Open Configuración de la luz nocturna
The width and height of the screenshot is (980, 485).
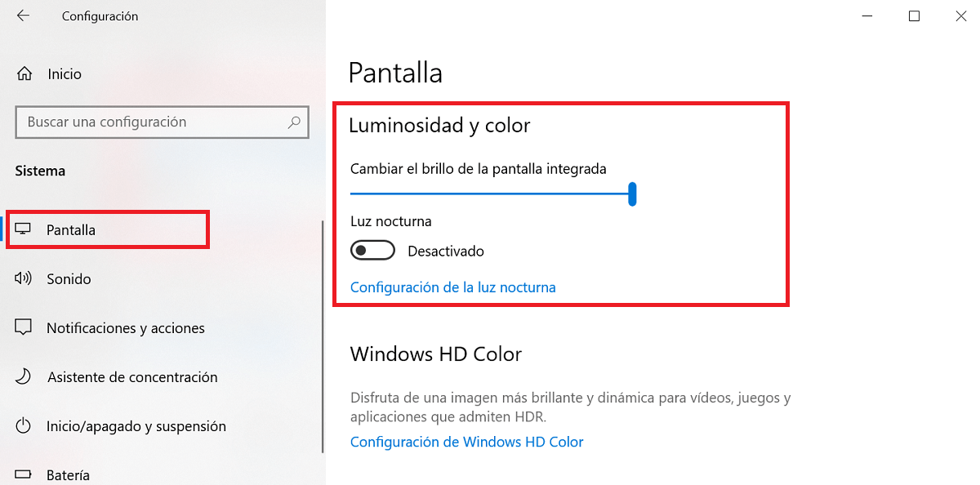coord(452,287)
